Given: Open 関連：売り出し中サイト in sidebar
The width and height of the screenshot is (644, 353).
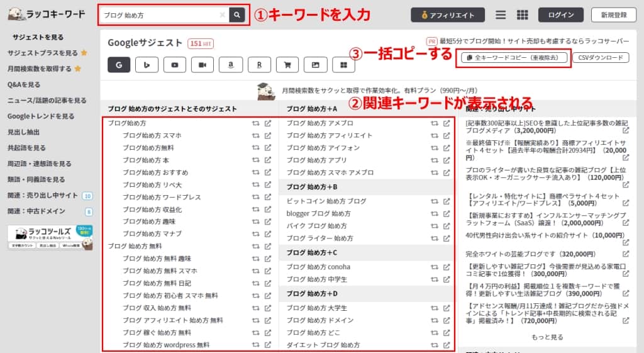Looking at the screenshot, I should point(43,196).
